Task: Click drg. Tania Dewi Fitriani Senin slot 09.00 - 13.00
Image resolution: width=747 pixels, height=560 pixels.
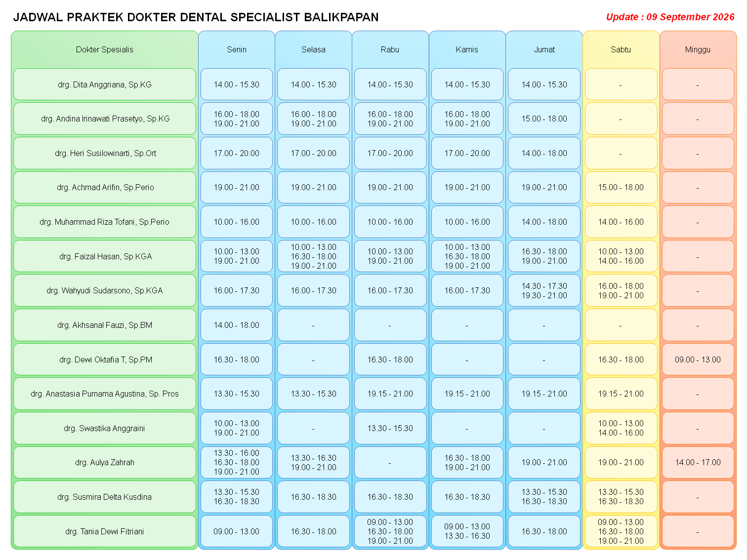Action: click(237, 531)
